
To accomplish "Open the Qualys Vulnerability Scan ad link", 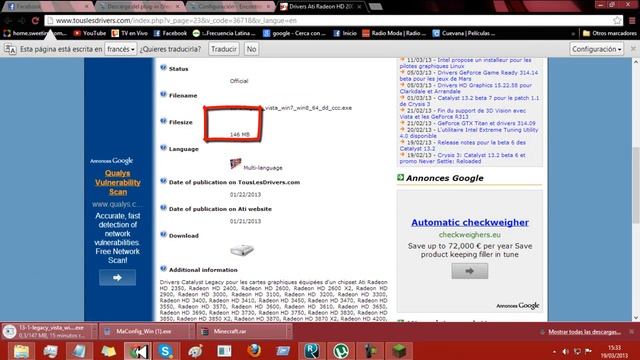I will pos(118,182).
